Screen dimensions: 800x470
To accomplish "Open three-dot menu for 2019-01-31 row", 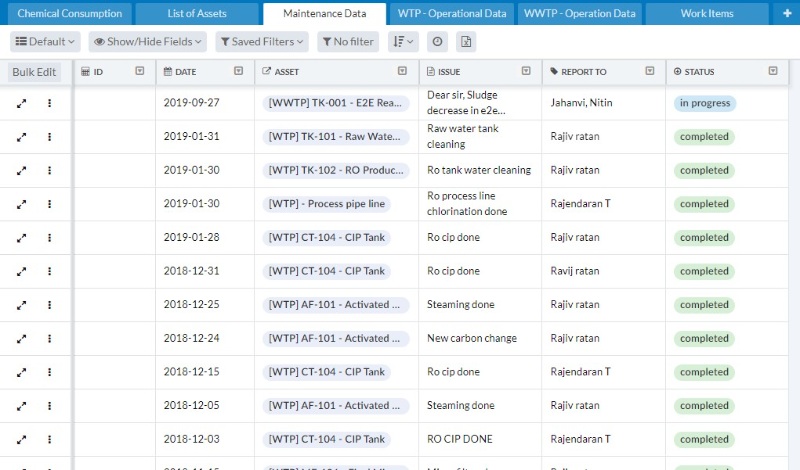I will coord(49,137).
